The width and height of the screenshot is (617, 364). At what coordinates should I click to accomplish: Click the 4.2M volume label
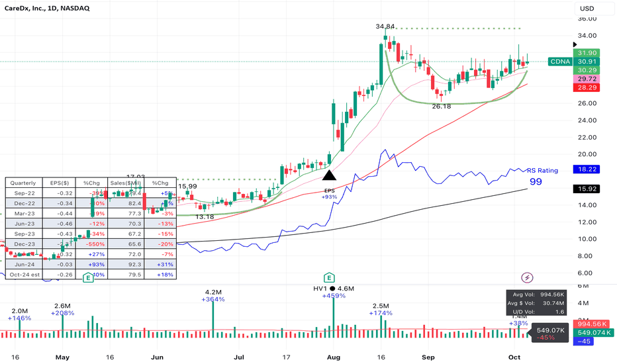click(x=213, y=293)
